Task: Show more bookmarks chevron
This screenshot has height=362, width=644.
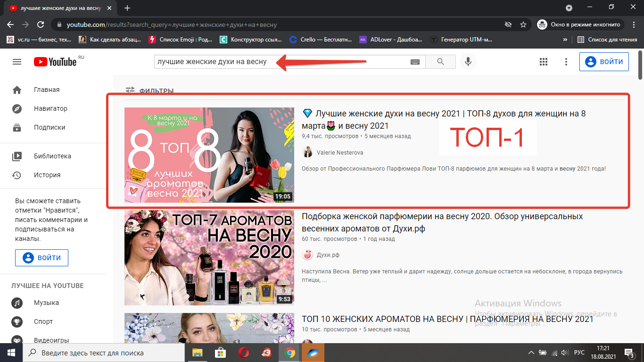Action: (565, 40)
